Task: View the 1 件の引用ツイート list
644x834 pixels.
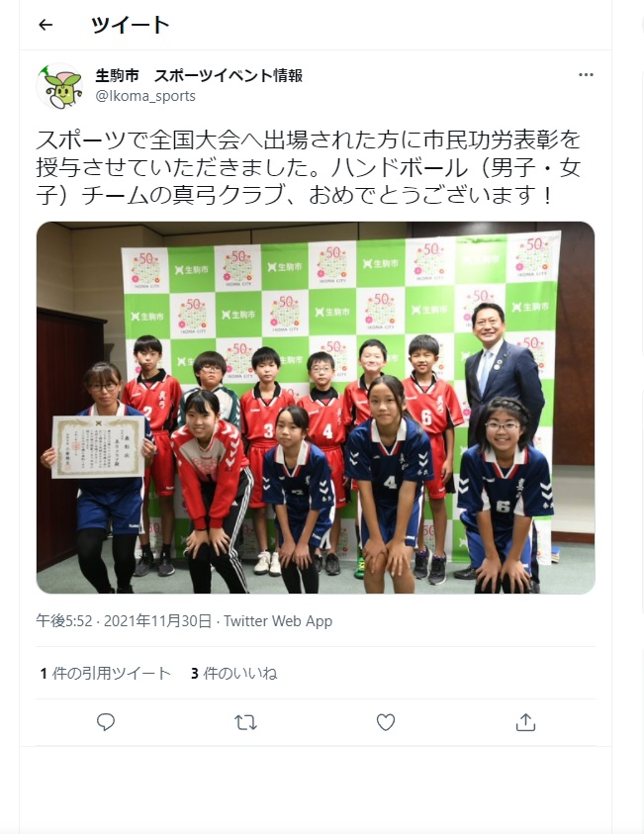Action: click(105, 674)
